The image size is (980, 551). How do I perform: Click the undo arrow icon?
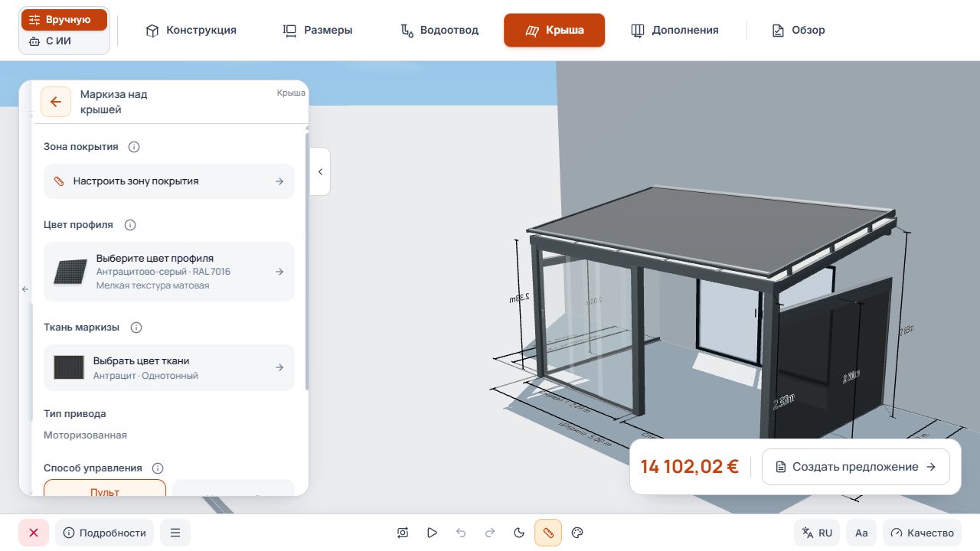click(461, 533)
